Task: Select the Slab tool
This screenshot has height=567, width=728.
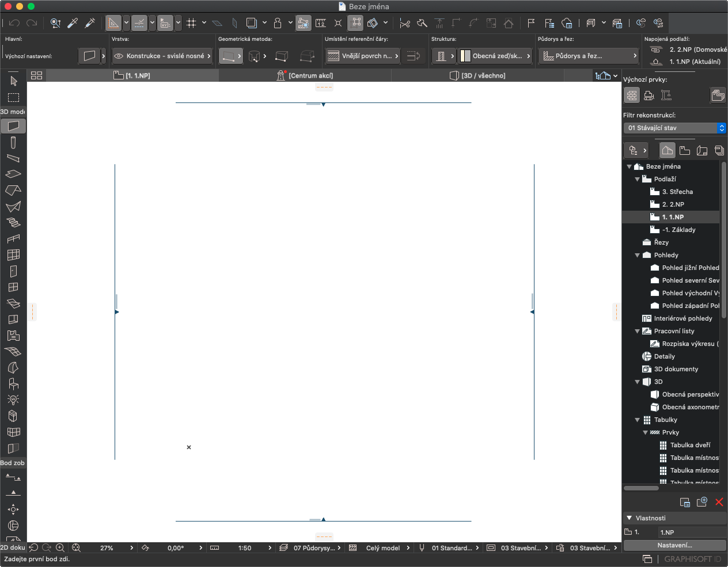Action: (13, 173)
